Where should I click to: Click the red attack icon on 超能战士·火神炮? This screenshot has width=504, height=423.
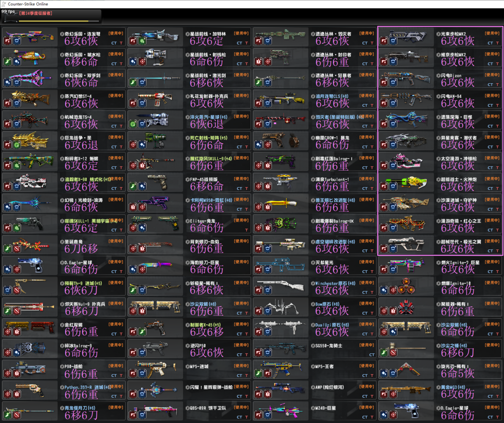[x=384, y=186]
